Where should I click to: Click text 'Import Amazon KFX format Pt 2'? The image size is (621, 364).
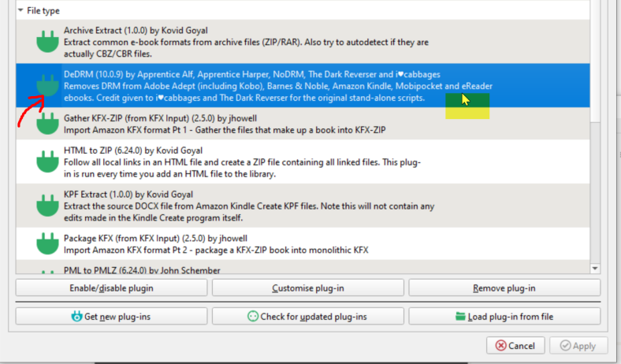[125, 251]
